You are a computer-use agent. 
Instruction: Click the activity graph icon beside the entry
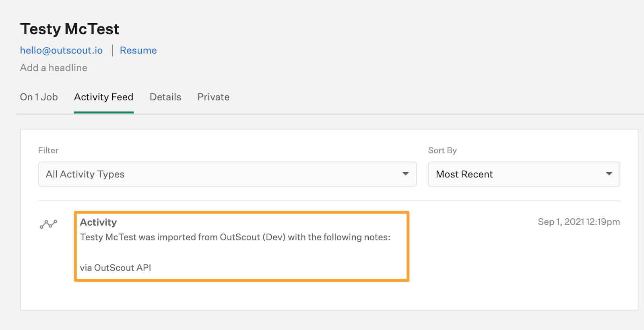coord(48,224)
